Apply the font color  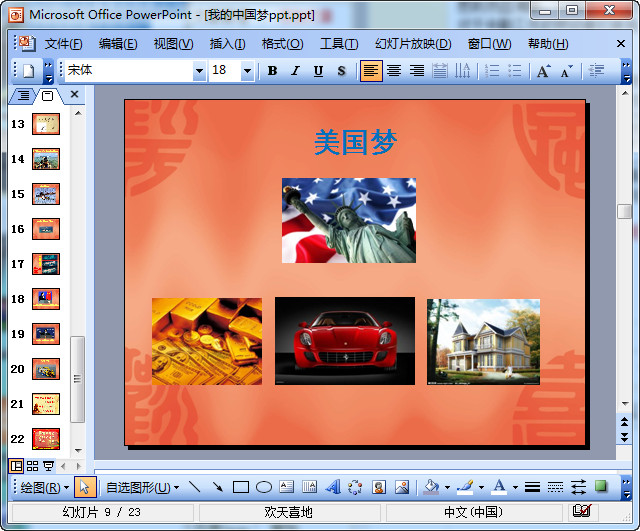click(x=499, y=487)
